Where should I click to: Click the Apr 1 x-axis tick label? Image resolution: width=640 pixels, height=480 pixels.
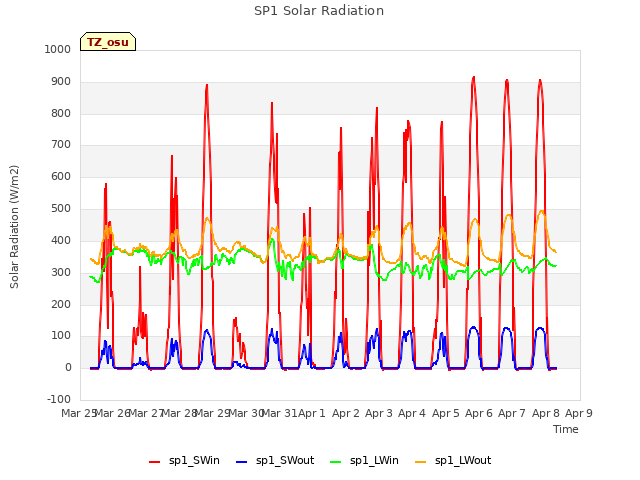(x=312, y=413)
